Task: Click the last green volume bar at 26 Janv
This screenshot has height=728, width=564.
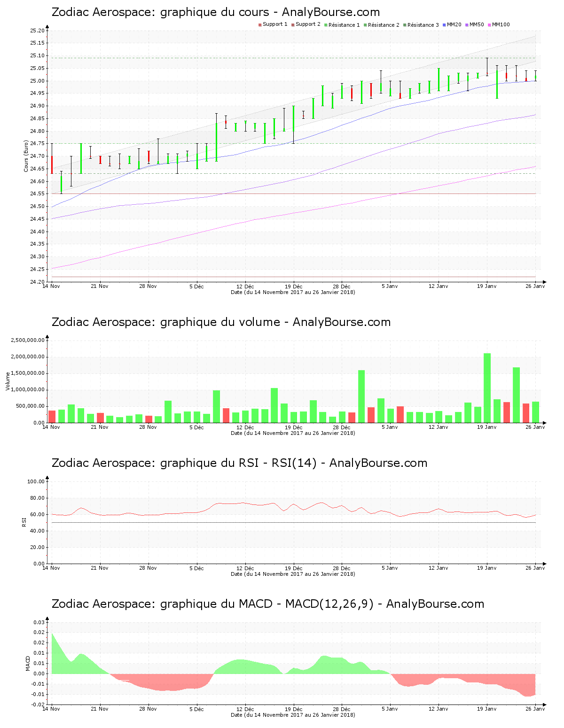Action: (x=536, y=412)
